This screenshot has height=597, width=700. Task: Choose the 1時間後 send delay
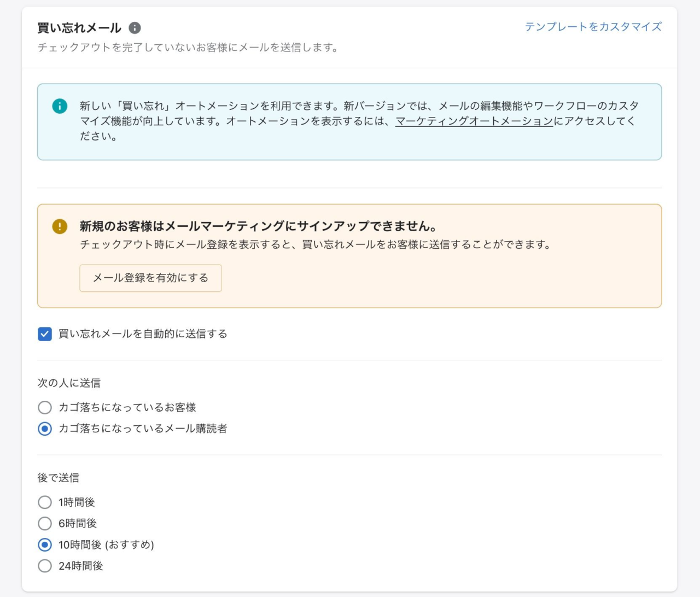point(45,502)
